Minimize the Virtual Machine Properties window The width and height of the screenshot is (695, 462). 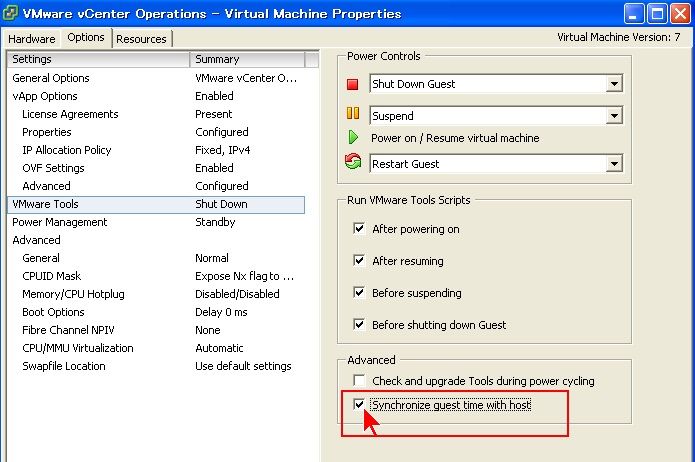click(634, 13)
